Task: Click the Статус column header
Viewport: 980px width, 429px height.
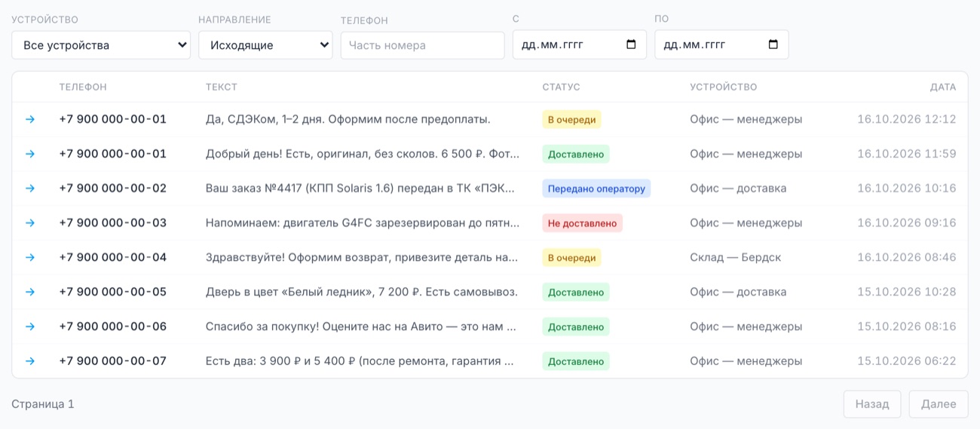Action: coord(562,87)
